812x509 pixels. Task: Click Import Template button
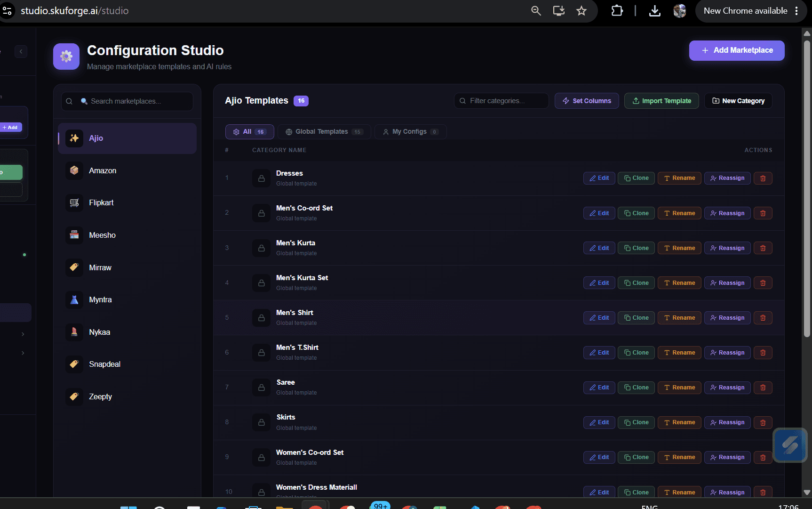click(x=661, y=101)
